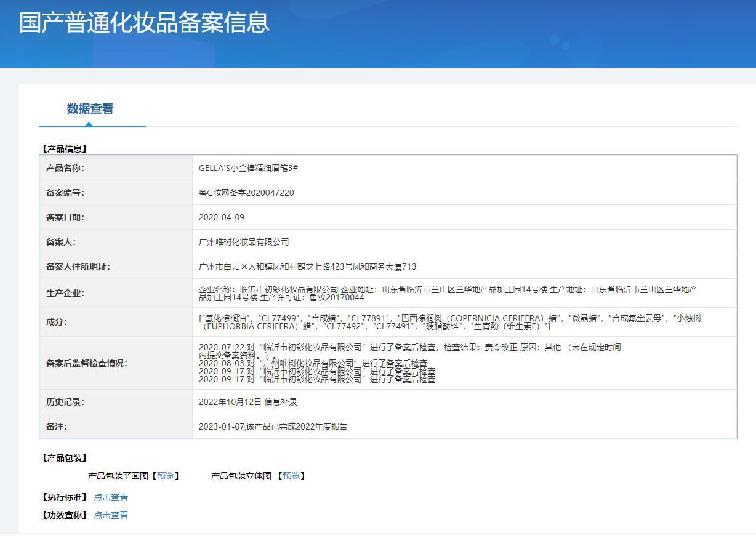The width and height of the screenshot is (756, 536).
Task: Click the 备案日期 row label
Action: pos(65,217)
